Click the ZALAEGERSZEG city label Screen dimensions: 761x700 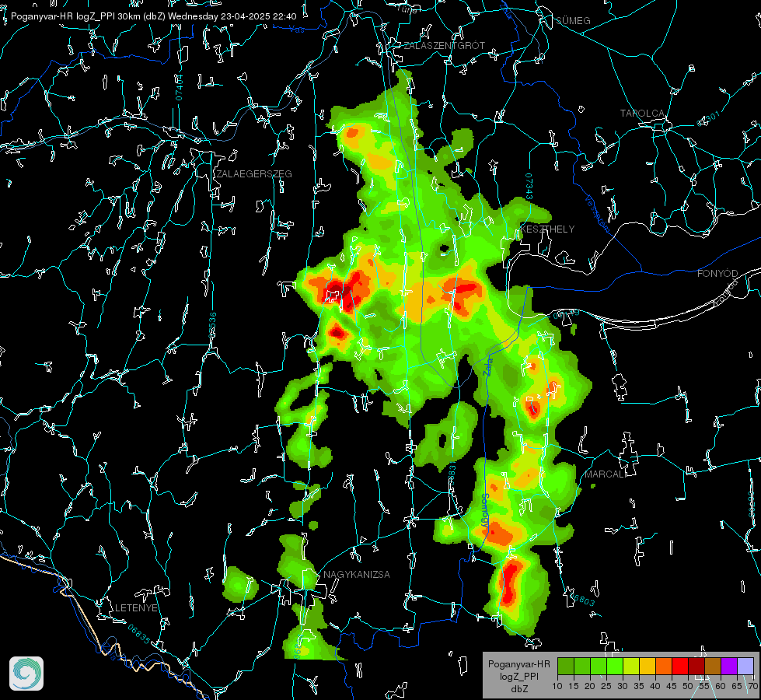(254, 174)
